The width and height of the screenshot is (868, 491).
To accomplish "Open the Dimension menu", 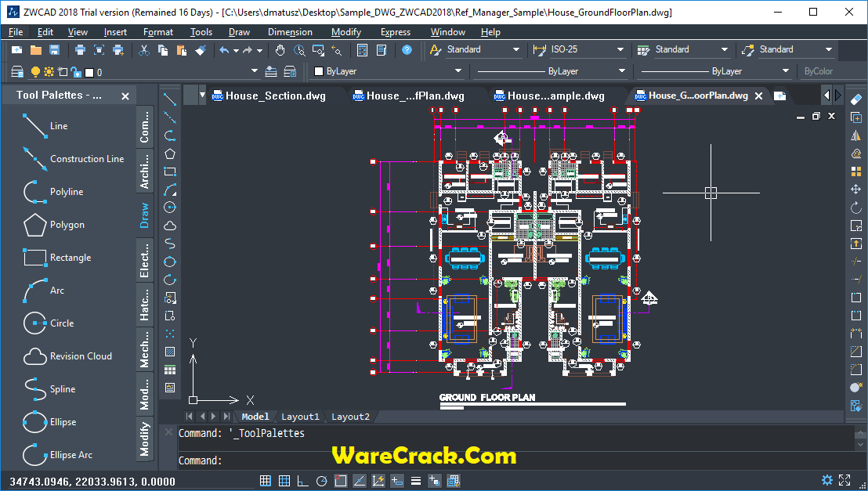I will click(290, 32).
